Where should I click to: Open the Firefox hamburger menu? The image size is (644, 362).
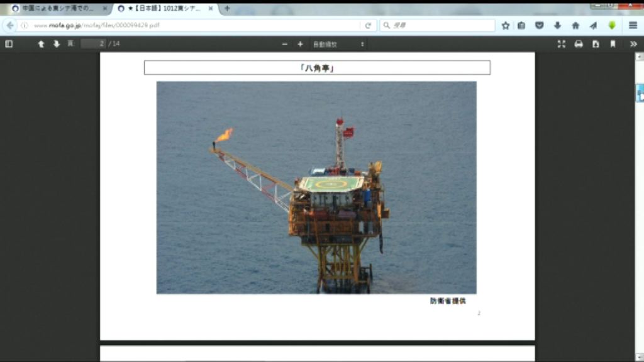click(x=633, y=25)
